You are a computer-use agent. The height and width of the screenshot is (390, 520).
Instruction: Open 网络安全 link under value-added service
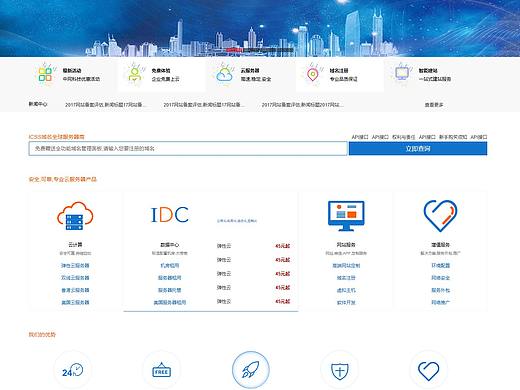440,278
